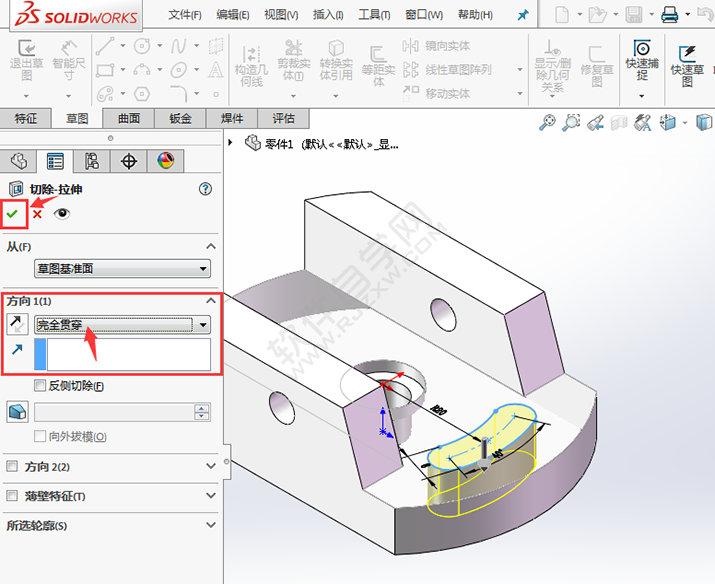
Task: Collapse the Direction 1 (方向 1) section
Action: pos(211,300)
